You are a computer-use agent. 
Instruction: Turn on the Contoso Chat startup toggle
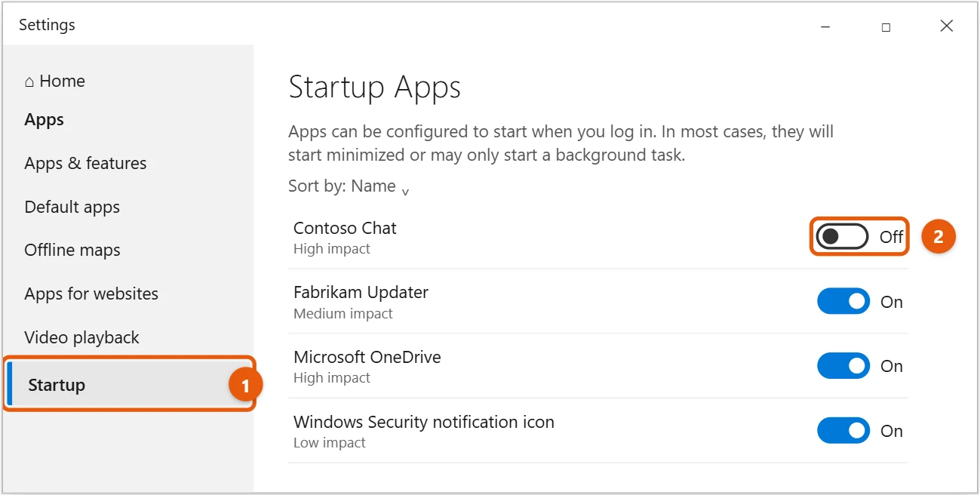tap(842, 237)
